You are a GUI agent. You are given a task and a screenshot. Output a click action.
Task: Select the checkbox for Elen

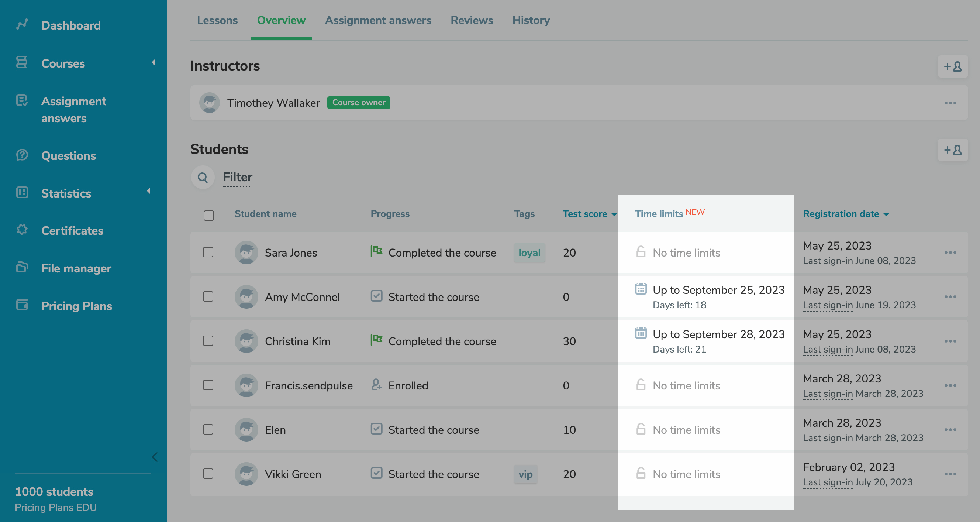point(208,429)
